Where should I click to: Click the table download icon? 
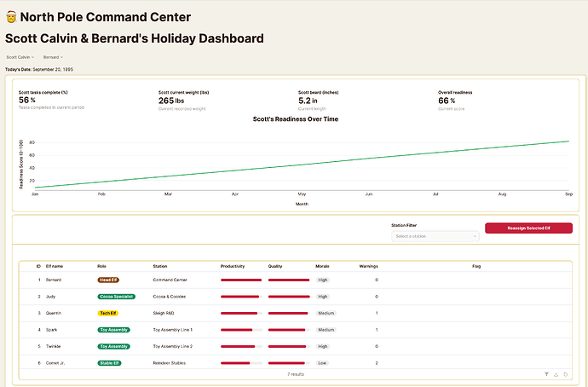(x=556, y=374)
